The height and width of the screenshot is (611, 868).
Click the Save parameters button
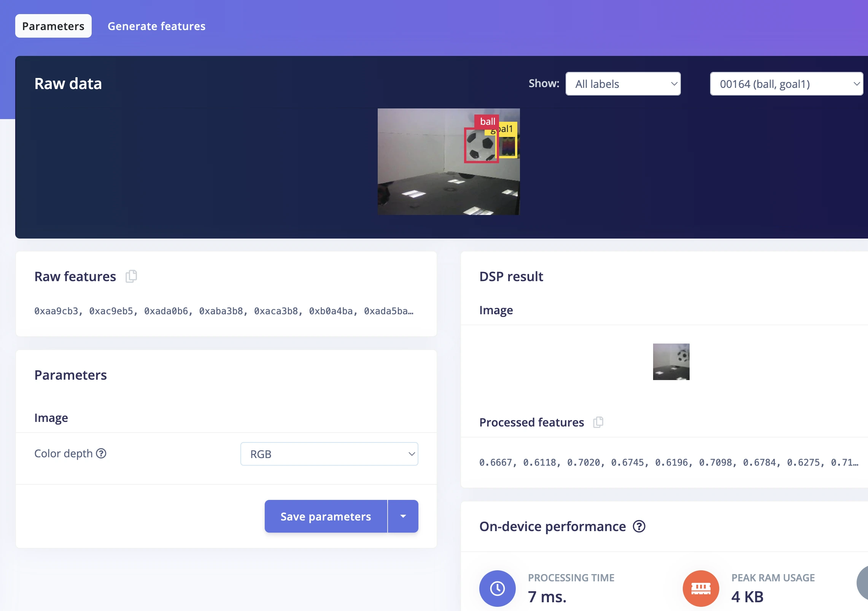pyautogui.click(x=326, y=516)
